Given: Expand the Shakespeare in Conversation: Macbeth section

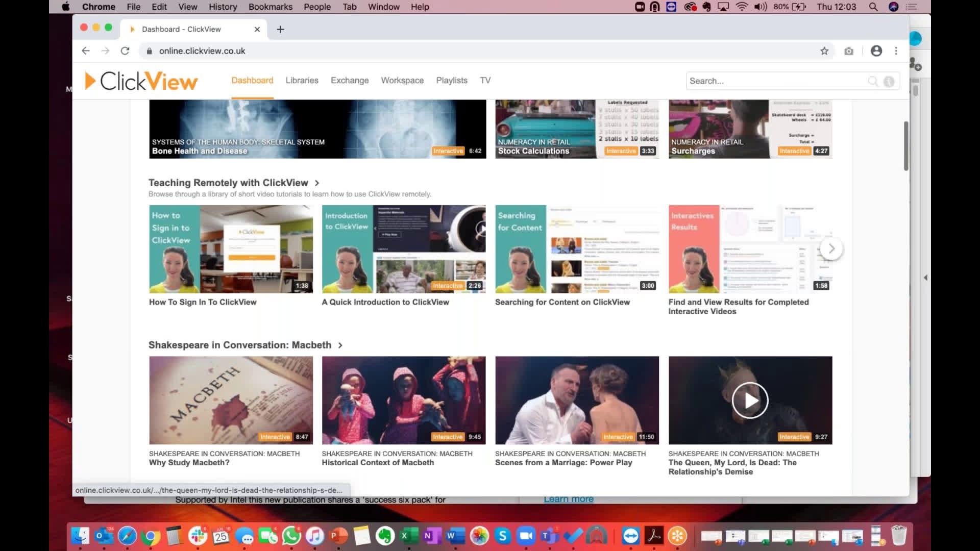Looking at the screenshot, I should (x=339, y=345).
